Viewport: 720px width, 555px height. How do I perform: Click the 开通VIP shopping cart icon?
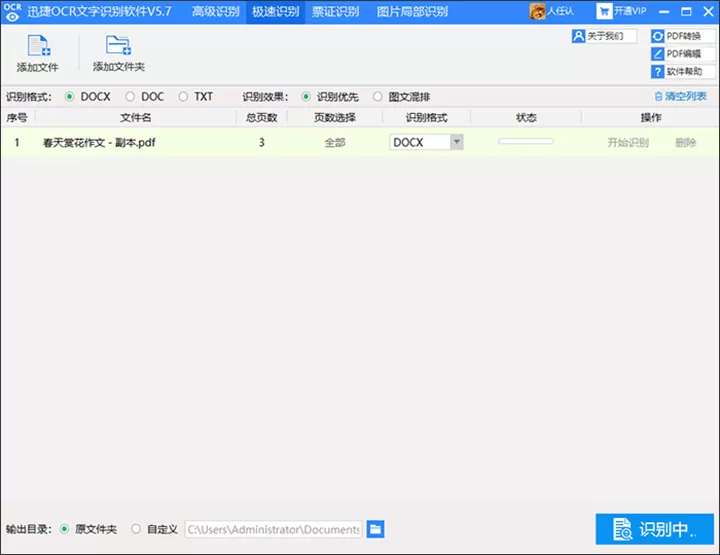[604, 11]
